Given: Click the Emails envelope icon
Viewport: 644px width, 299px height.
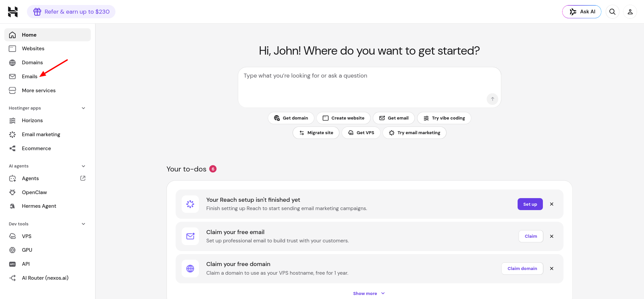Looking at the screenshot, I should coord(12,77).
